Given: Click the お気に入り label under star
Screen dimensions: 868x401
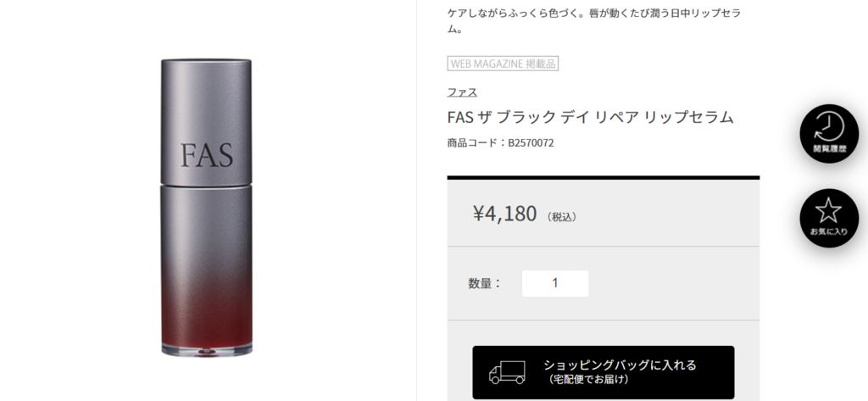Looking at the screenshot, I should click(x=829, y=231).
